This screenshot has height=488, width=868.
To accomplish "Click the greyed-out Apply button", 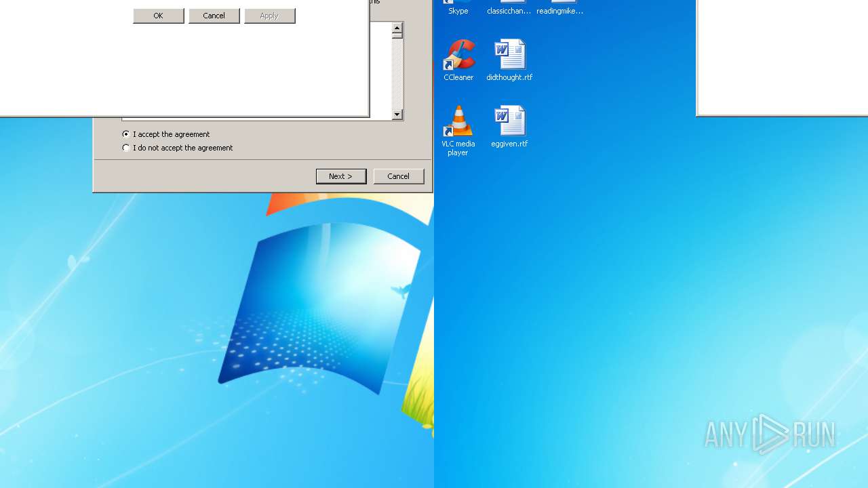I will (270, 16).
